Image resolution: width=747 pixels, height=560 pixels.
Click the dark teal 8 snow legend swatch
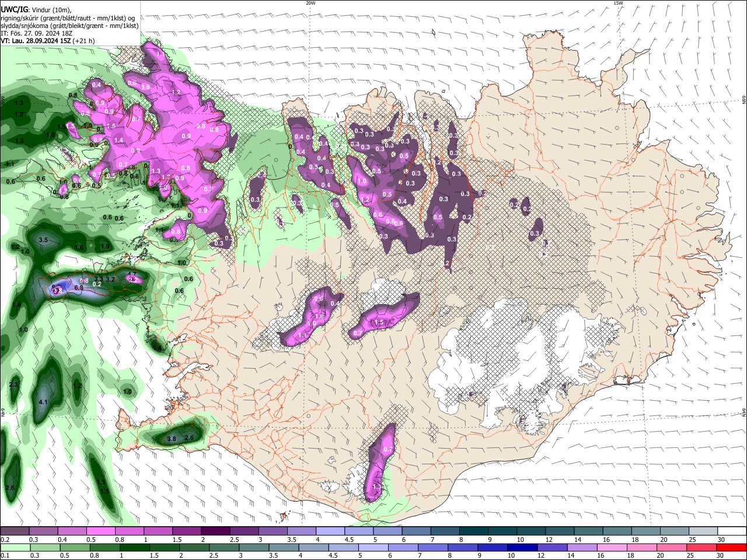click(x=474, y=531)
